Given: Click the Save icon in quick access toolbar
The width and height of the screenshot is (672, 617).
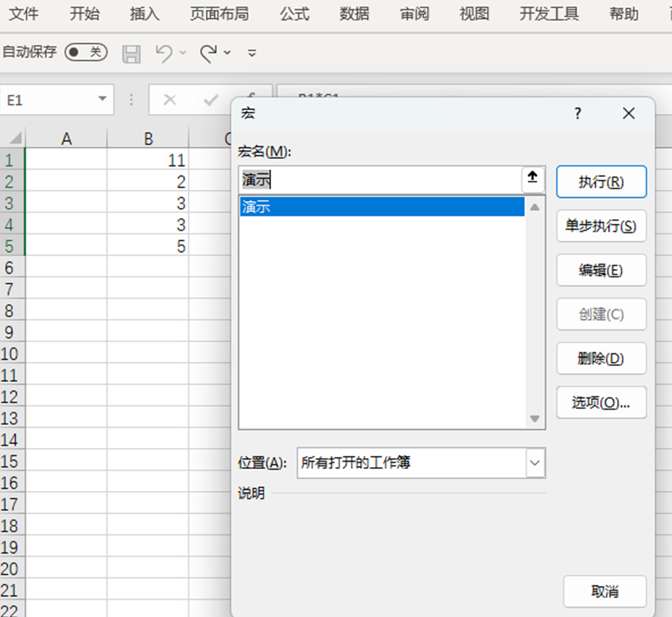Looking at the screenshot, I should [x=131, y=54].
